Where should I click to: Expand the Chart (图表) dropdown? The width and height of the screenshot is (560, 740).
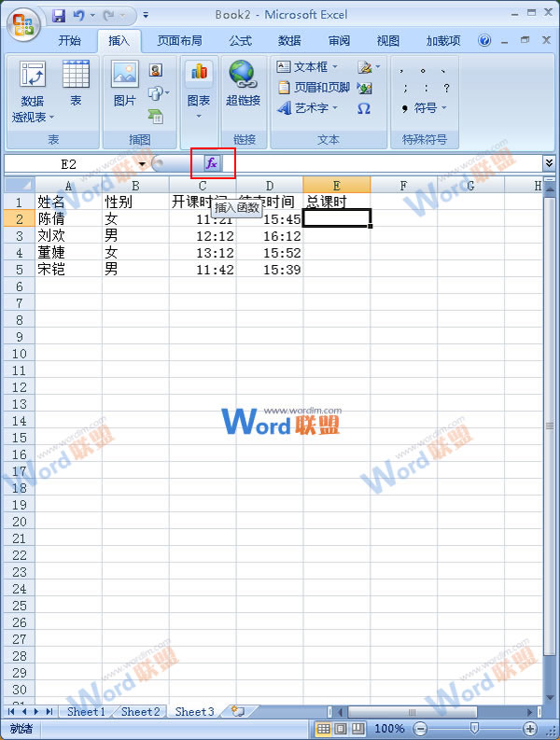[198, 116]
